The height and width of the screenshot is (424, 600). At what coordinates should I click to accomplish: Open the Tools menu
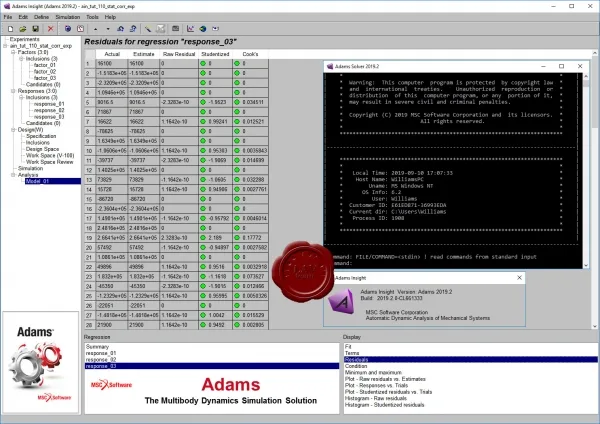pyautogui.click(x=92, y=17)
